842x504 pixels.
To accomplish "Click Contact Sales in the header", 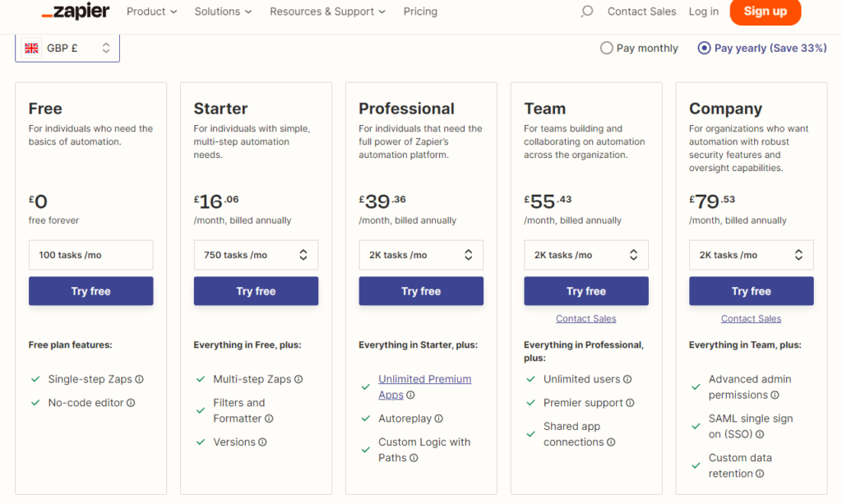I will coord(641,12).
